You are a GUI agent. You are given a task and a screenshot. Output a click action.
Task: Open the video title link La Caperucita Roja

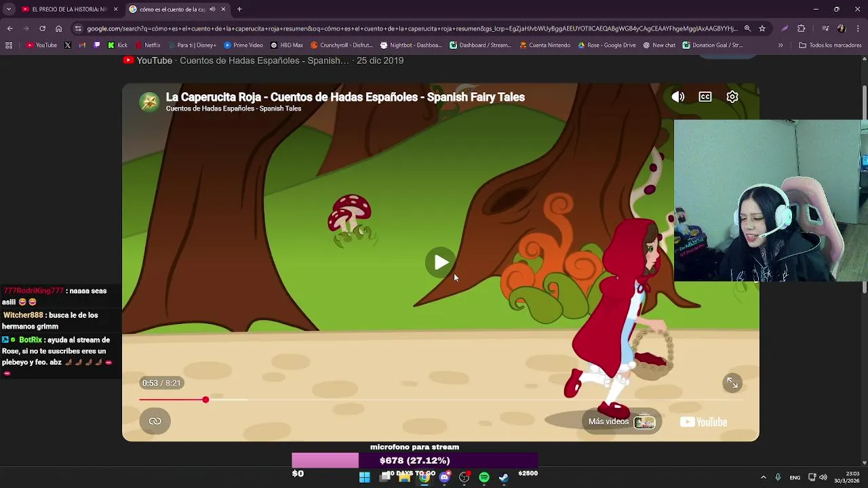[x=345, y=97]
